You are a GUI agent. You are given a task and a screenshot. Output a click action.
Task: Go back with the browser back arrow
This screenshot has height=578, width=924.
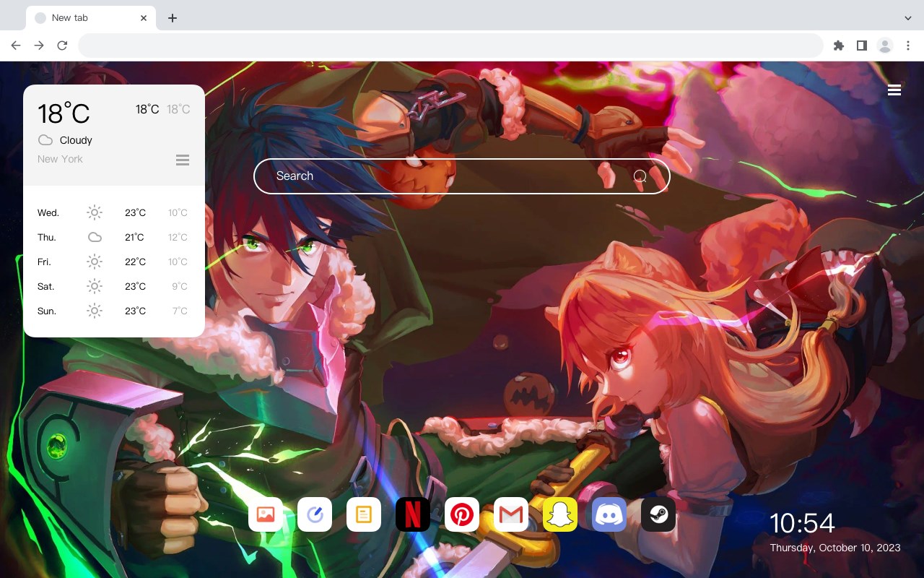click(x=16, y=46)
